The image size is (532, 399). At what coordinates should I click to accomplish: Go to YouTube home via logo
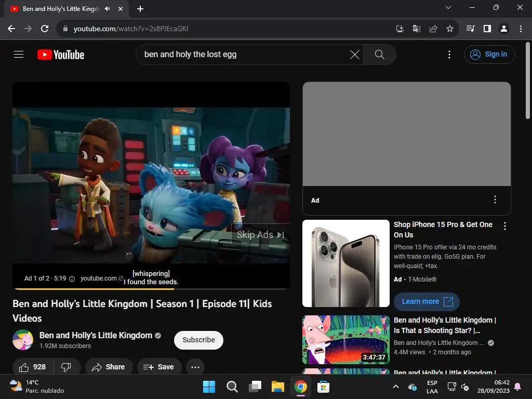click(61, 55)
